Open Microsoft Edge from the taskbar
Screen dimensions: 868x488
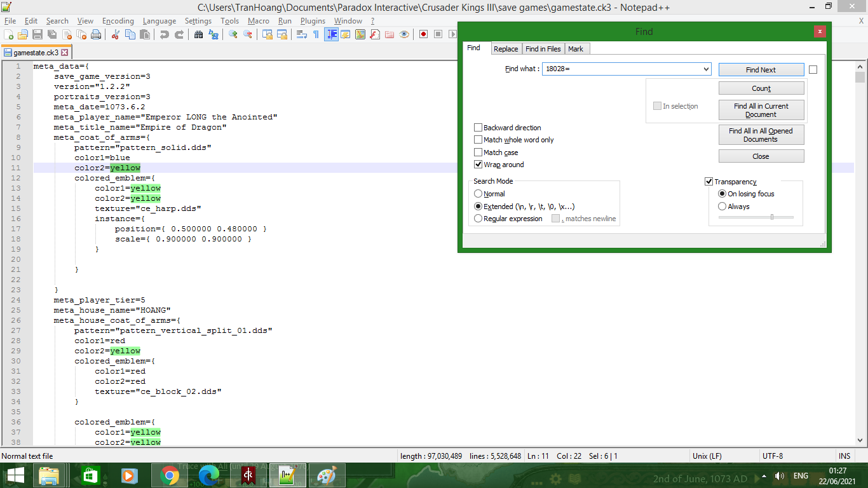208,475
